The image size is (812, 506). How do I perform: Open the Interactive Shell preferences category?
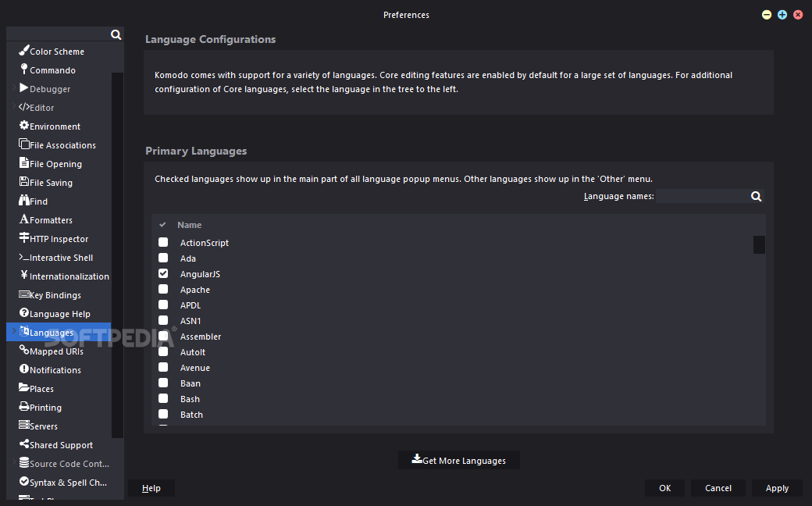point(59,258)
